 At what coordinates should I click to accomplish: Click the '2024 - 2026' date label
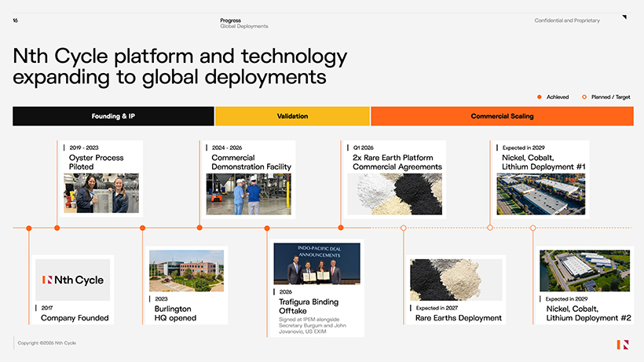(227, 148)
